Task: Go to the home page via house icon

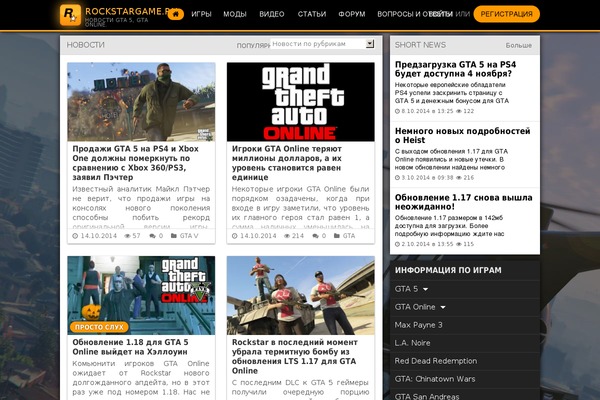Action: (x=176, y=14)
